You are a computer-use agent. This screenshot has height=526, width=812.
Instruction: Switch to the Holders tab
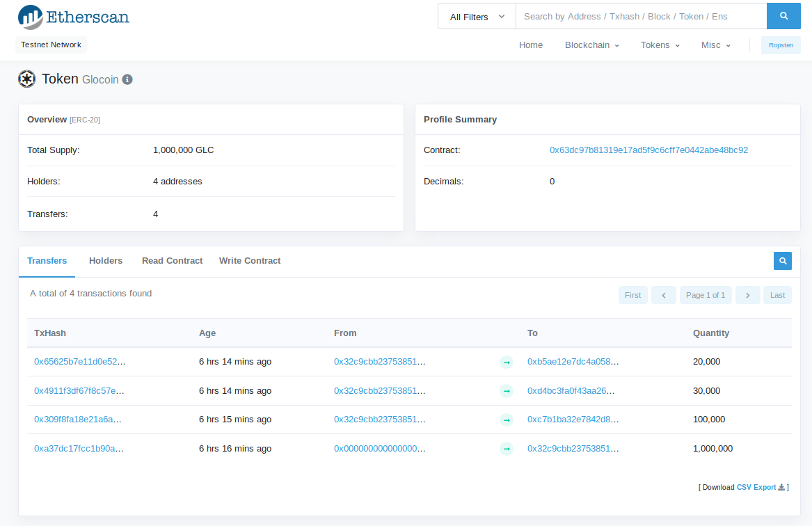coord(106,261)
